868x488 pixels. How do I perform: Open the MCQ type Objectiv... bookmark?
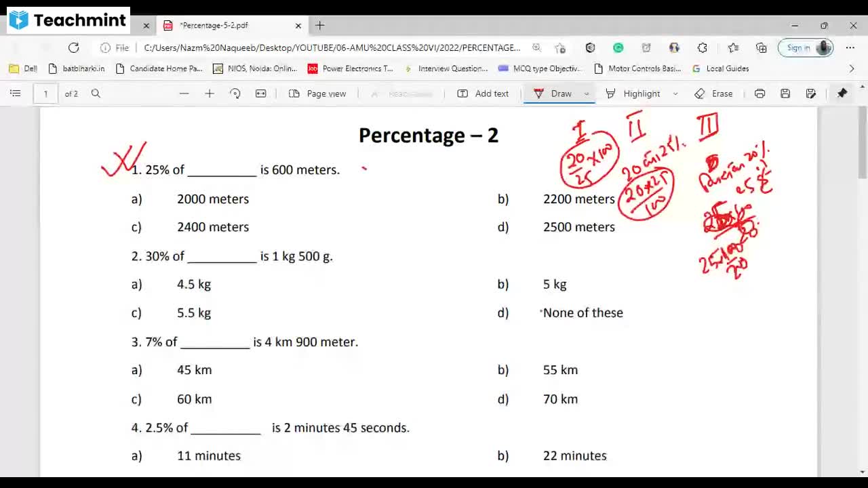click(x=540, y=68)
